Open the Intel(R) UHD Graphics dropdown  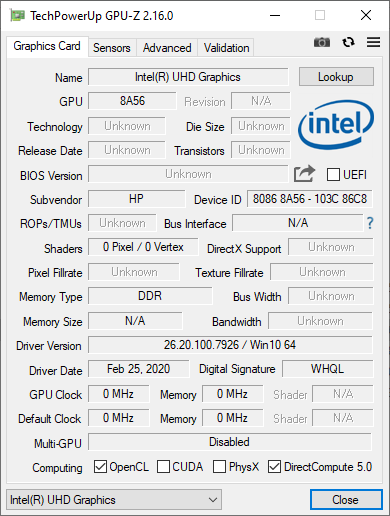click(x=114, y=500)
